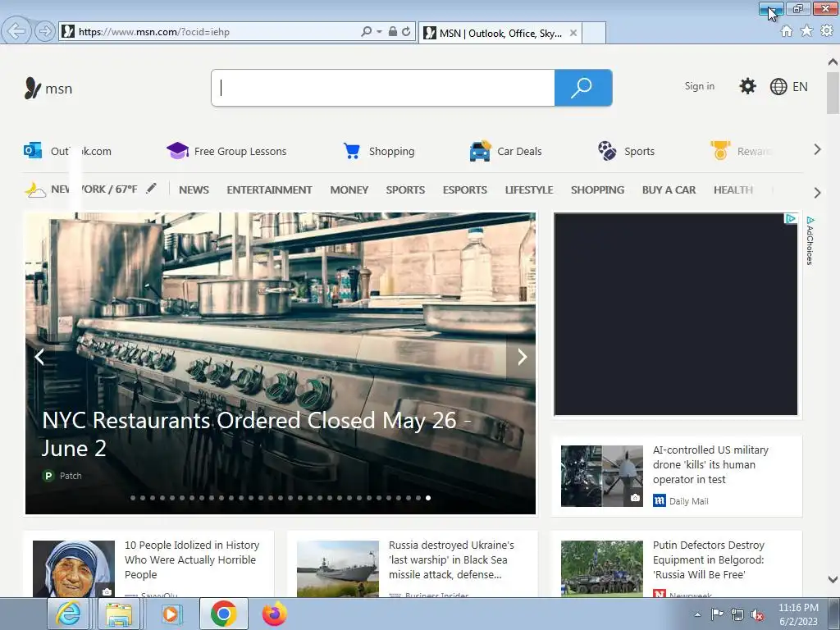Open the ESPORTS menu item
840x630 pixels.
pyautogui.click(x=464, y=189)
